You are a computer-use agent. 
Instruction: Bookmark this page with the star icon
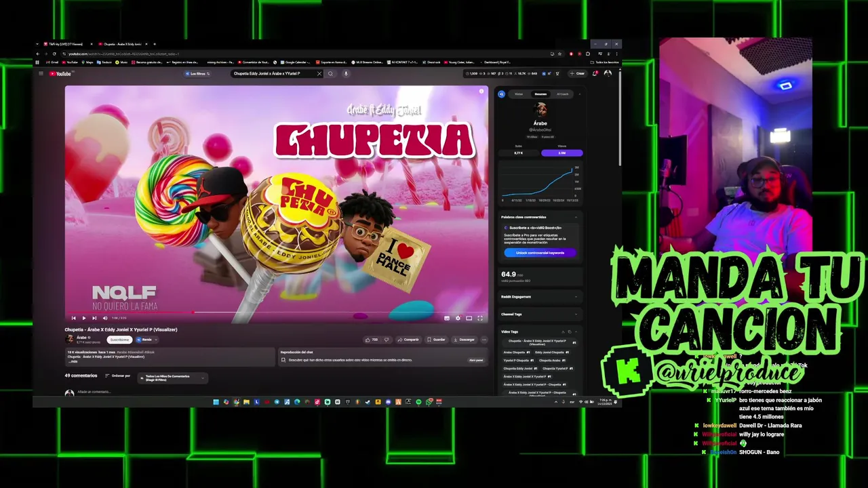point(559,54)
